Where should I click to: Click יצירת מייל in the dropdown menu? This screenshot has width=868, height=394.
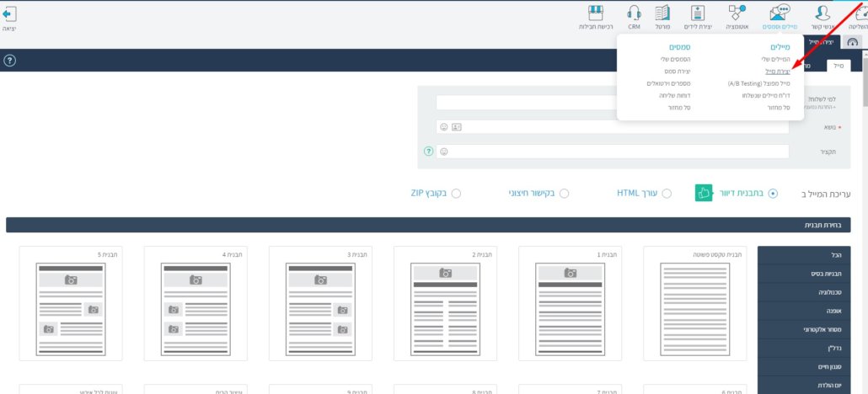point(778,72)
